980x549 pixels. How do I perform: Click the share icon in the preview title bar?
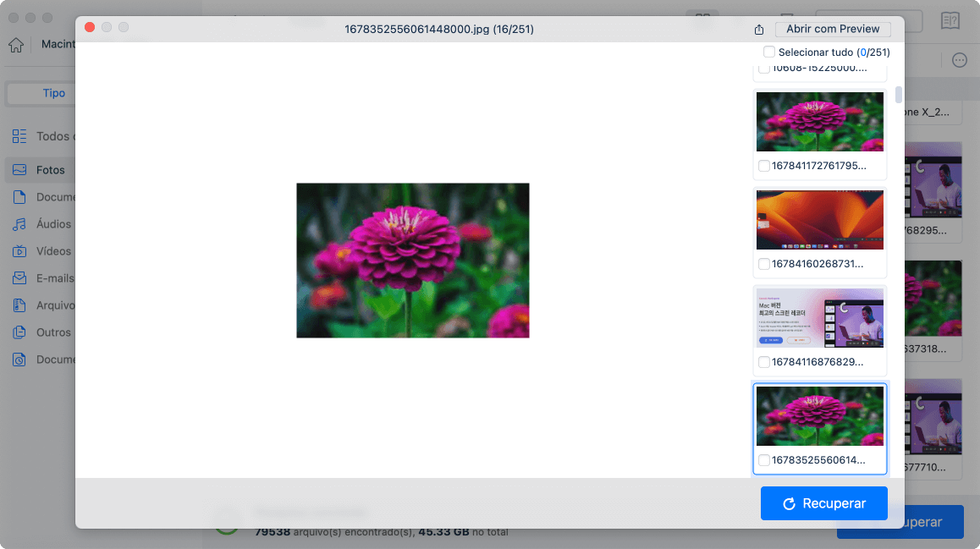pyautogui.click(x=759, y=30)
